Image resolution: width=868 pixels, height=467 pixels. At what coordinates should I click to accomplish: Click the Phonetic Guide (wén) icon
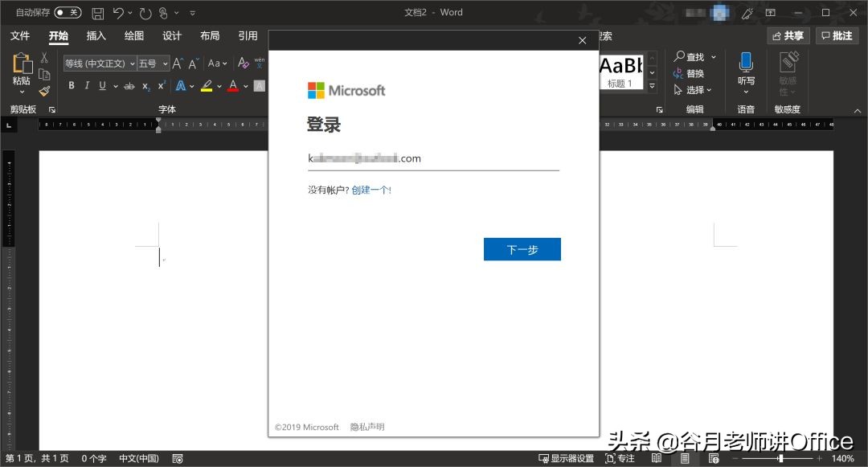(259, 63)
